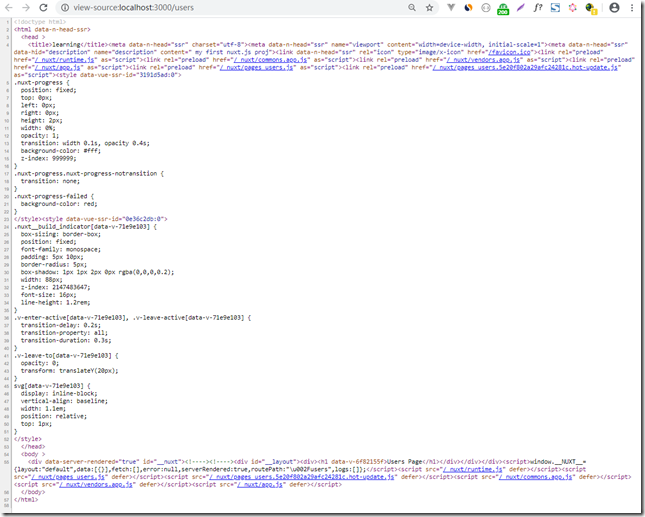Click the .nuxt__build_indicator selector line
The width and height of the screenshot is (645, 517).
85,227
